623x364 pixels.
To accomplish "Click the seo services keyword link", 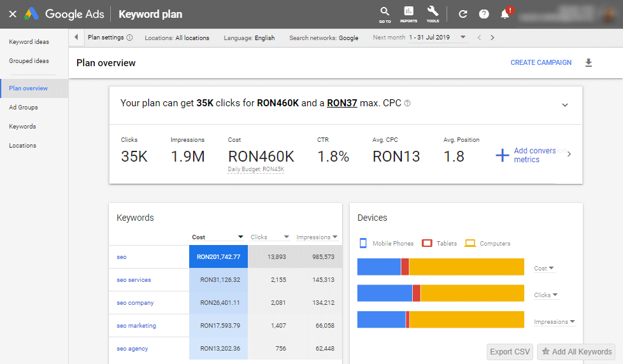I will click(x=134, y=280).
